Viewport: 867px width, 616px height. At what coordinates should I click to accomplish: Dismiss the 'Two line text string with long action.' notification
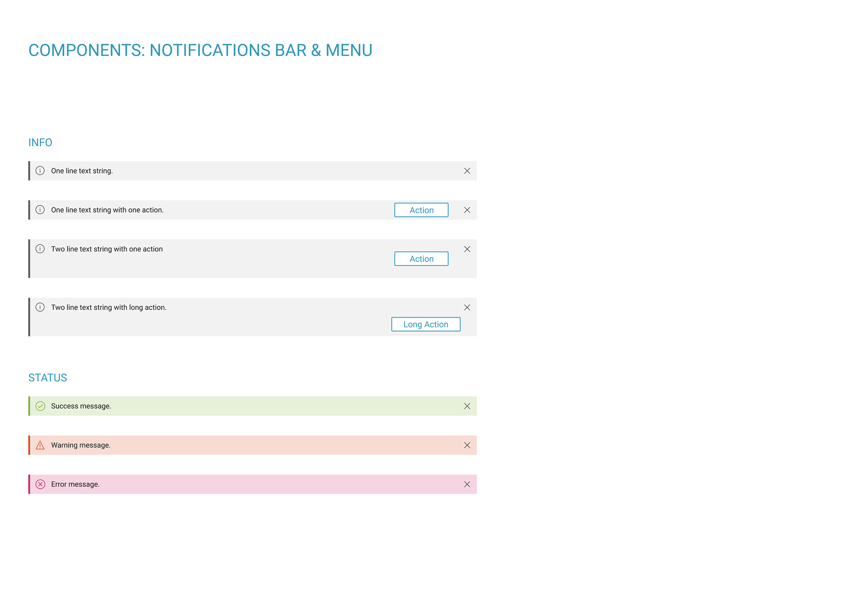pos(467,307)
